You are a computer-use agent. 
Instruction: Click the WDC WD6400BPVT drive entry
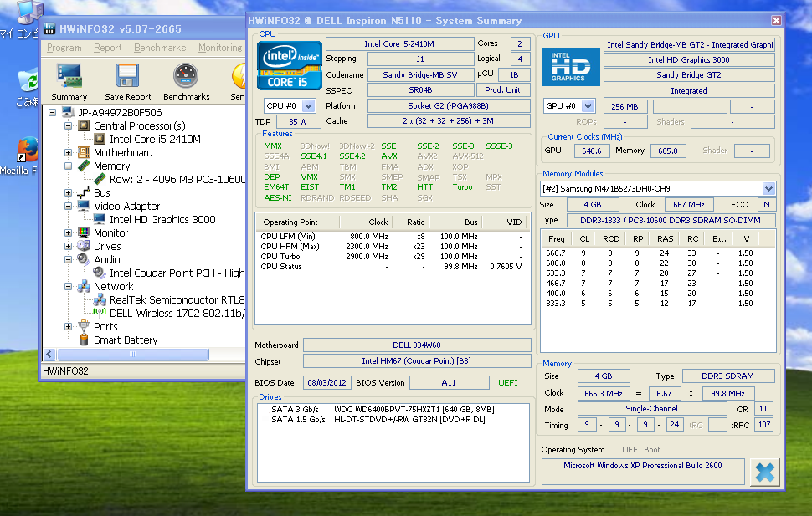click(383, 410)
